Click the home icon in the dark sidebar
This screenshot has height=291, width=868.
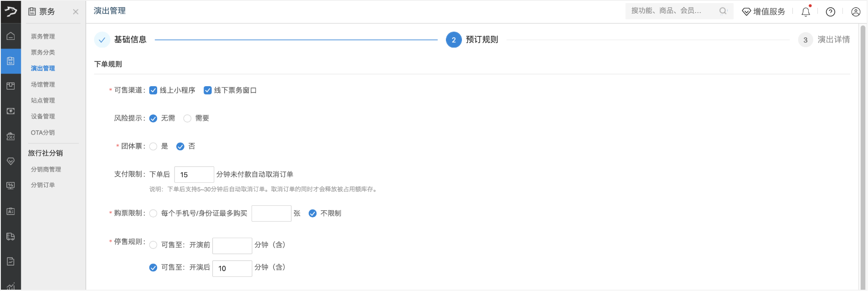click(11, 36)
